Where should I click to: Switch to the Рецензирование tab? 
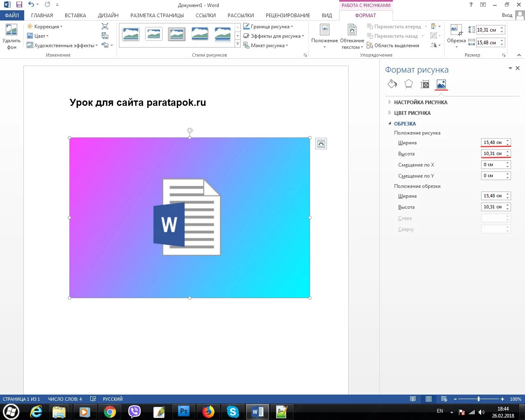point(288,15)
